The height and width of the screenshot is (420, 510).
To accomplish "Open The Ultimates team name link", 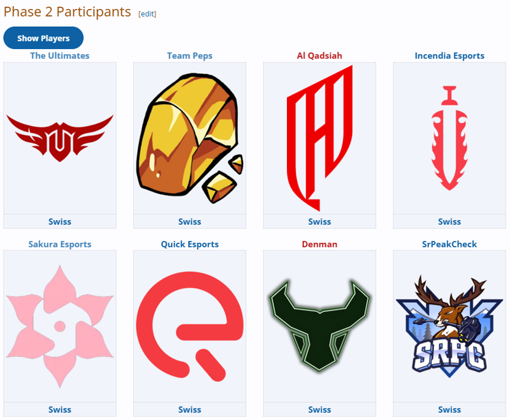I will point(60,55).
